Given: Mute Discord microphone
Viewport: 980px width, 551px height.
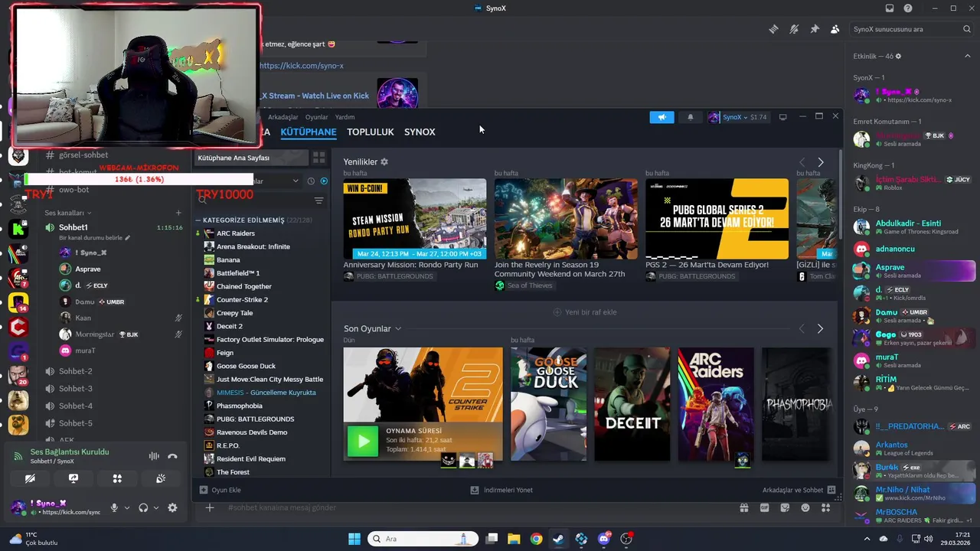Looking at the screenshot, I should tap(114, 507).
